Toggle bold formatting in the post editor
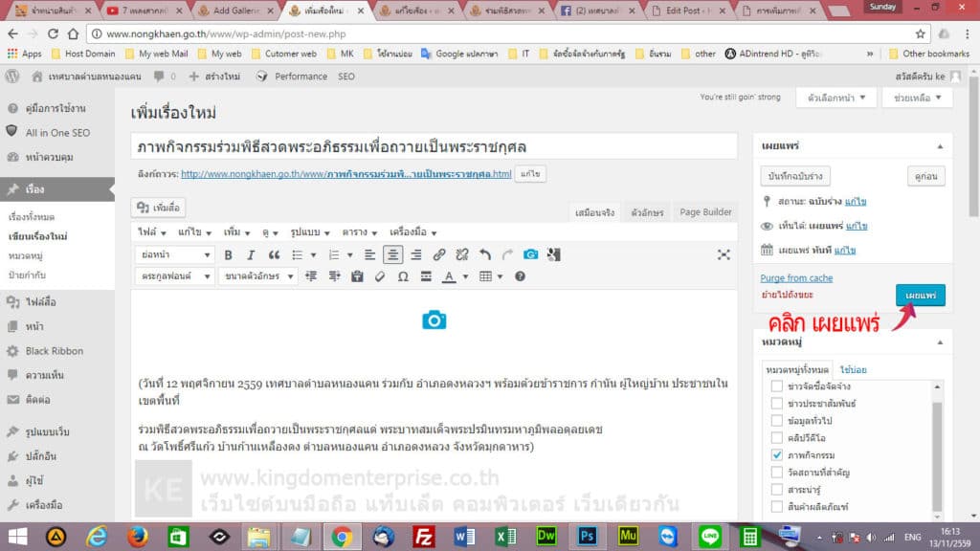The height and width of the screenshot is (551, 980). coord(229,254)
